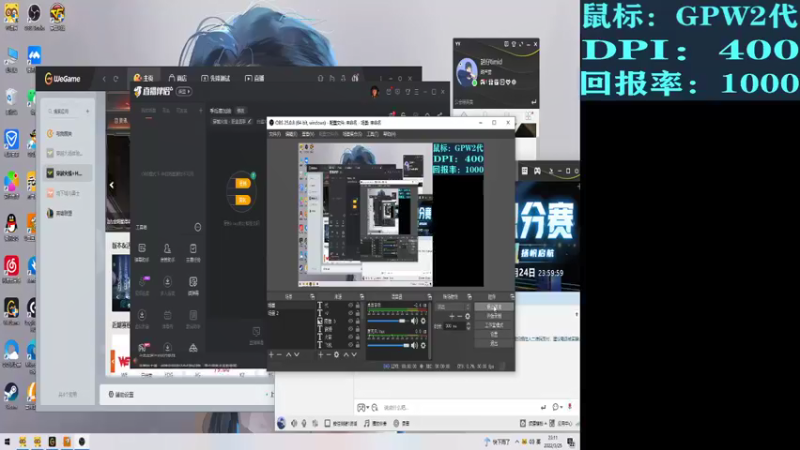This screenshot has width=800, height=450.
Task: Move source up in OBS sources panel
Action: point(346,355)
